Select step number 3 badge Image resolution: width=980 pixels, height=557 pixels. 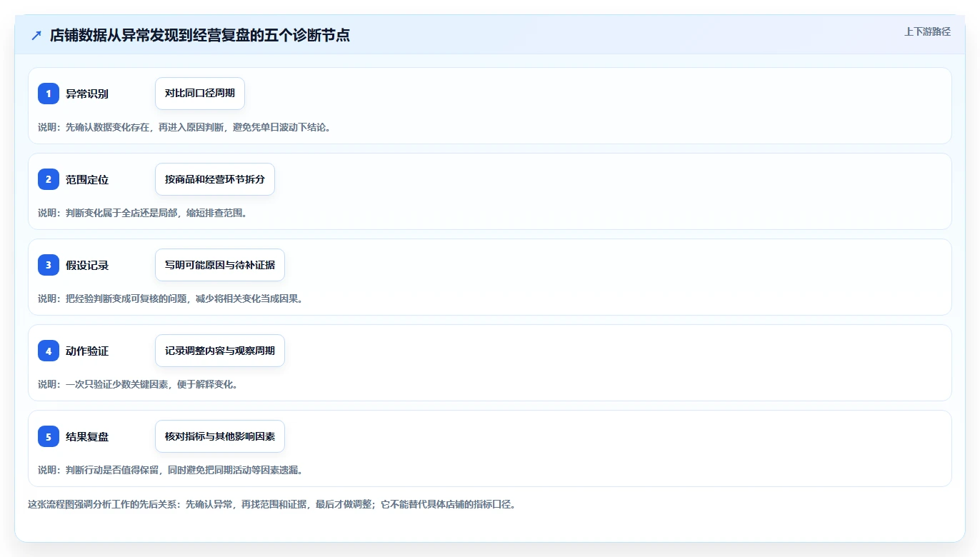(49, 265)
